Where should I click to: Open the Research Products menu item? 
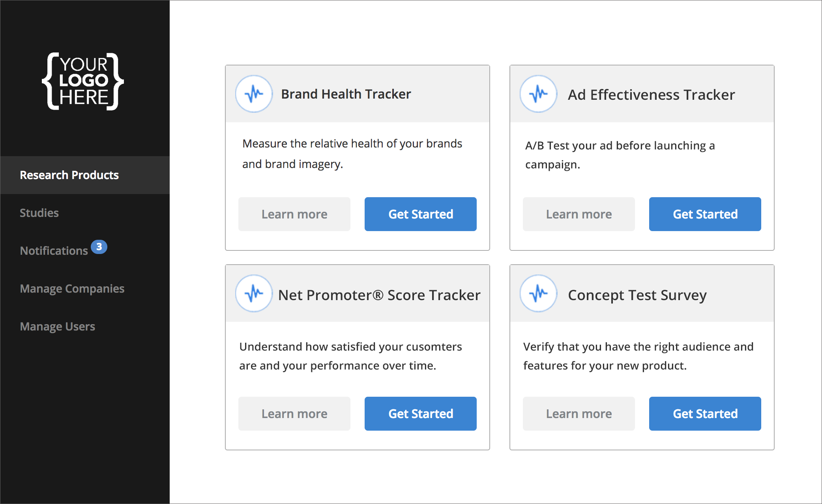(x=85, y=175)
